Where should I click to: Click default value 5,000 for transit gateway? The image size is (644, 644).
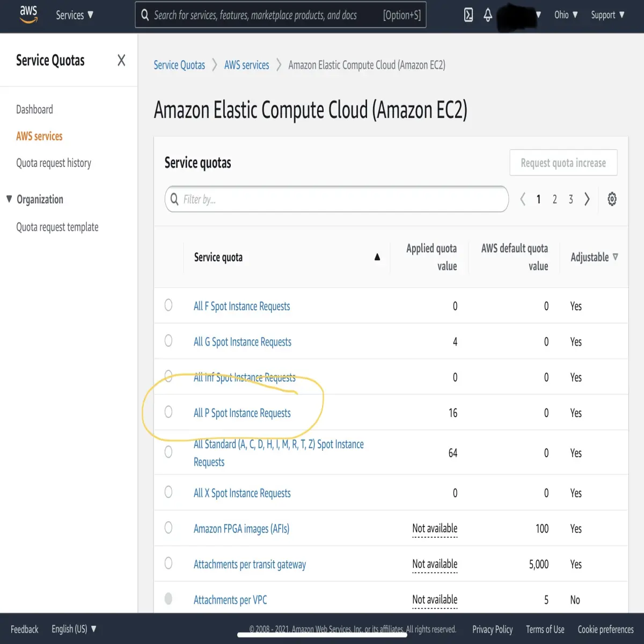click(x=539, y=564)
